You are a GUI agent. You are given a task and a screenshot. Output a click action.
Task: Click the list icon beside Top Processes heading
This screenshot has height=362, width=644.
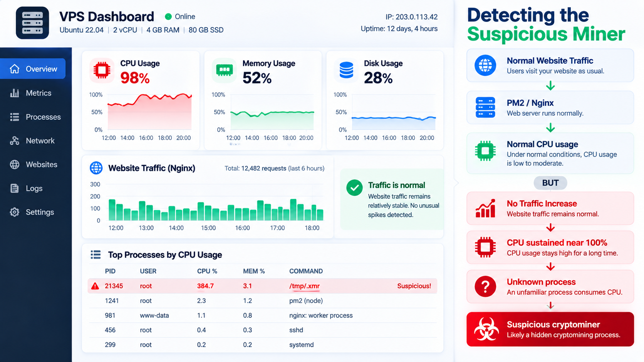(96, 255)
